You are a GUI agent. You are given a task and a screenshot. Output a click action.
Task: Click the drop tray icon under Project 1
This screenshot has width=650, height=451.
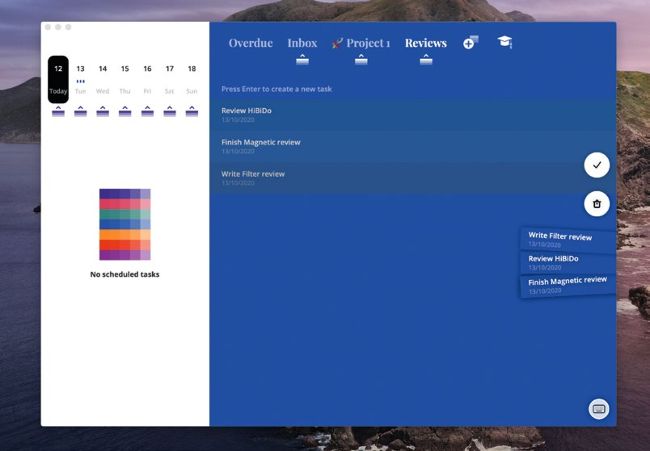(361, 60)
